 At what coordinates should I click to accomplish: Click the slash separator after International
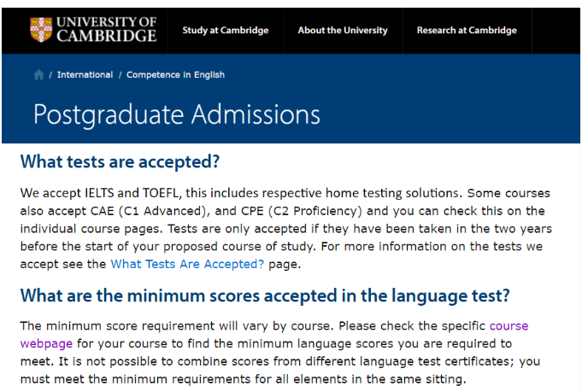[x=120, y=75]
